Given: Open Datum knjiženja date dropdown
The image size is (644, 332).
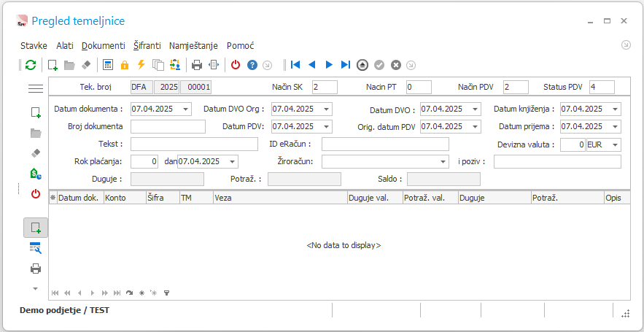Looking at the screenshot, I should 616,109.
